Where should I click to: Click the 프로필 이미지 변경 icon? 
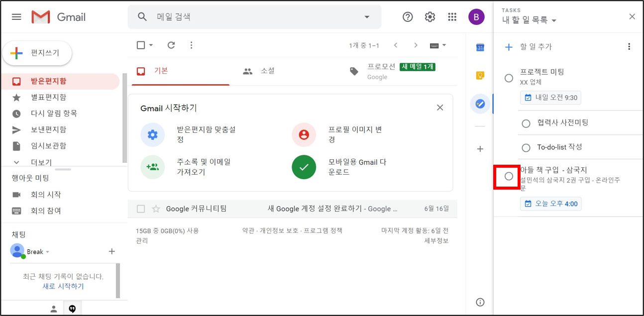click(x=304, y=134)
